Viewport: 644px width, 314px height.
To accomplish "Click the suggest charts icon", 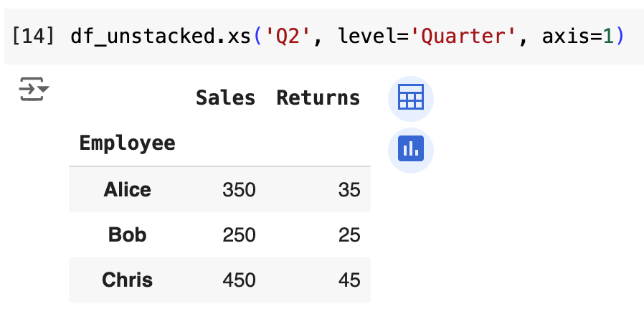I will [411, 148].
